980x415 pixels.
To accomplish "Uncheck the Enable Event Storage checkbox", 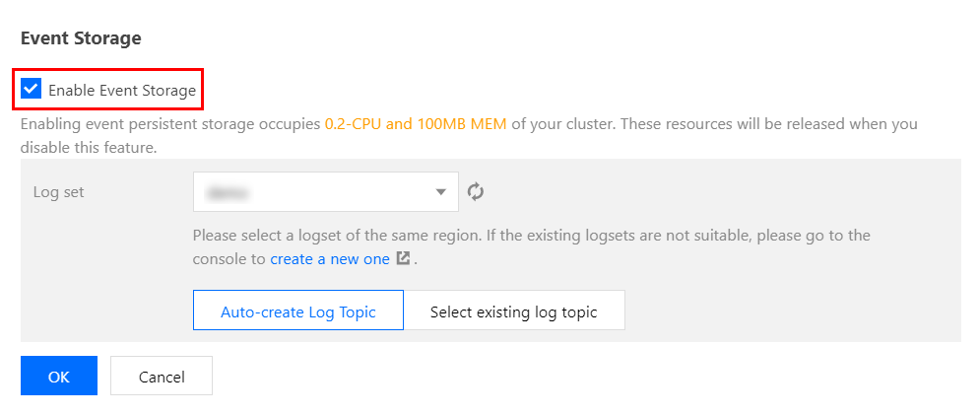I will click(x=31, y=89).
